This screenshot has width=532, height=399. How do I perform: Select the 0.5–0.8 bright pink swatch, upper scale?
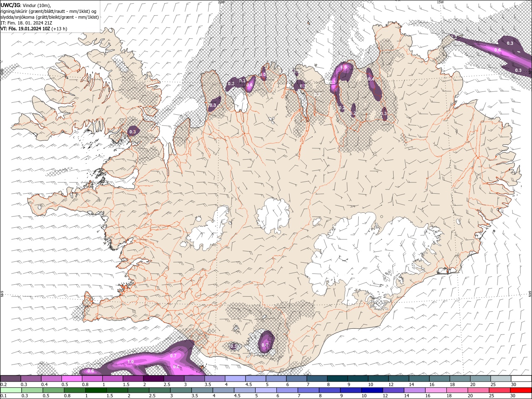71,379
